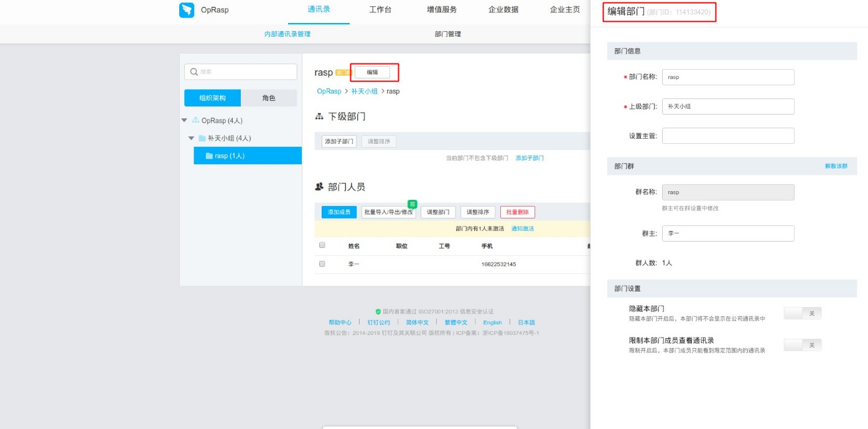Check the checkbox next to 李一
Image resolution: width=868 pixels, height=429 pixels.
click(322, 263)
